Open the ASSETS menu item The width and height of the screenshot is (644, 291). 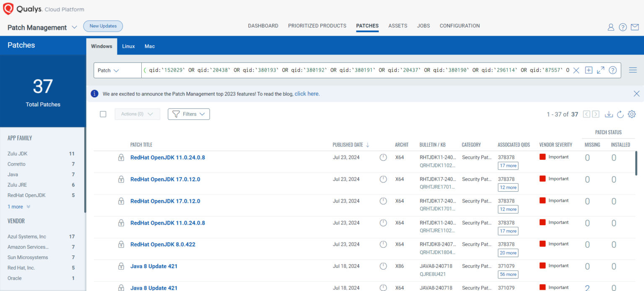397,26
